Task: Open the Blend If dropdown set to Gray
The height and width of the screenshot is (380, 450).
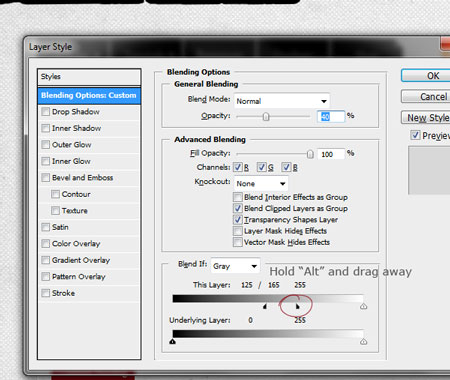Action: (x=235, y=266)
